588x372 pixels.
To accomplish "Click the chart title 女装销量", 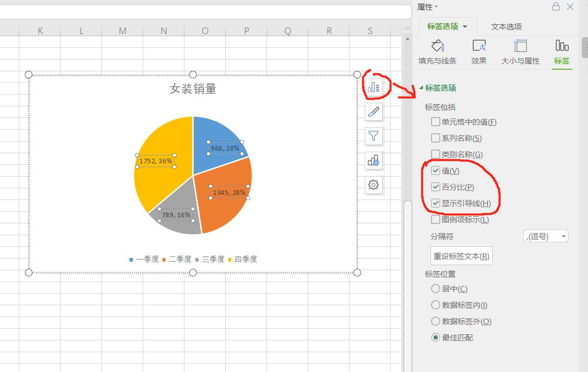I will coord(193,89).
